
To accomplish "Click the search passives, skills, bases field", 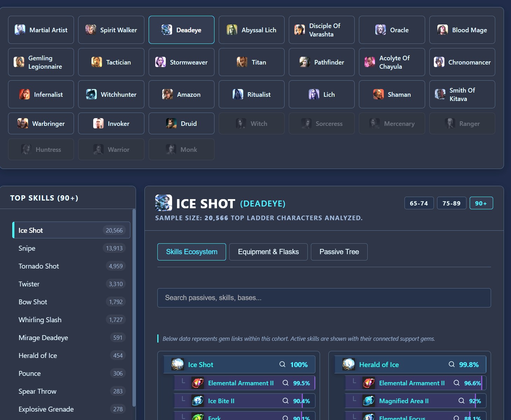I will (x=324, y=298).
